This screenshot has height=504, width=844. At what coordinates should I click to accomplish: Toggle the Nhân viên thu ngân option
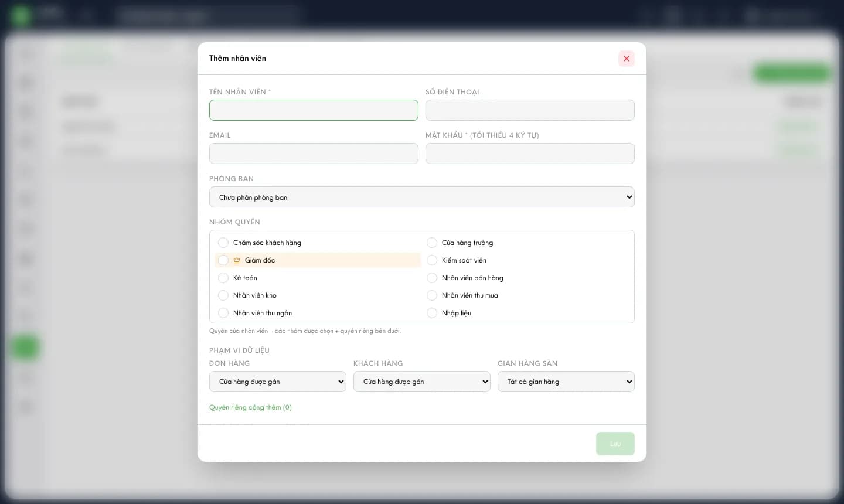[223, 313]
